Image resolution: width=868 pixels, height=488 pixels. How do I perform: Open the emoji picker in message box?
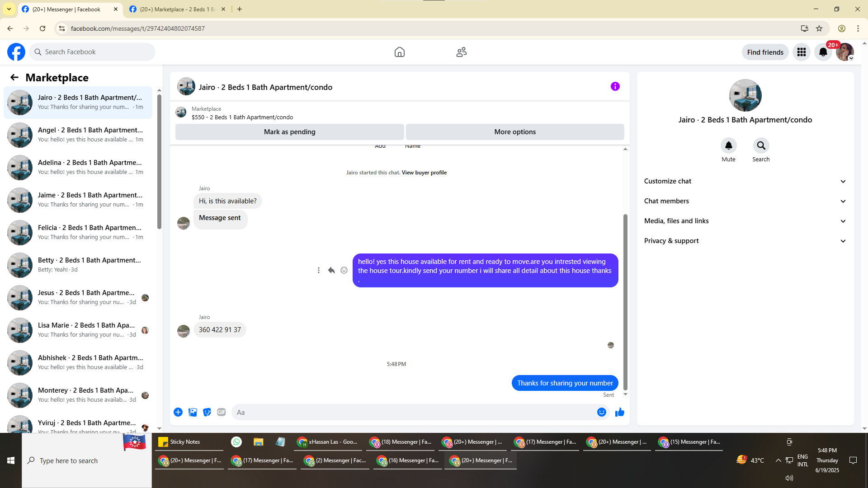[602, 412]
